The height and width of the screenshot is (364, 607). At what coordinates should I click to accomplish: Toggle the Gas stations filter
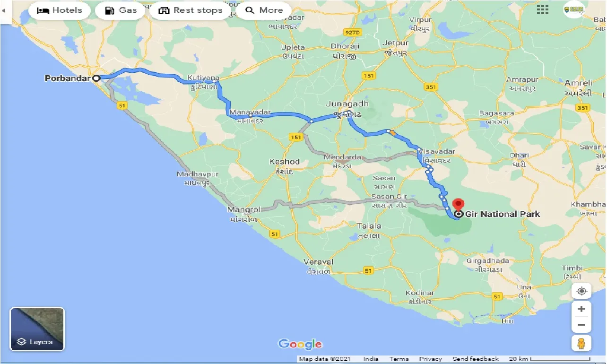(120, 10)
